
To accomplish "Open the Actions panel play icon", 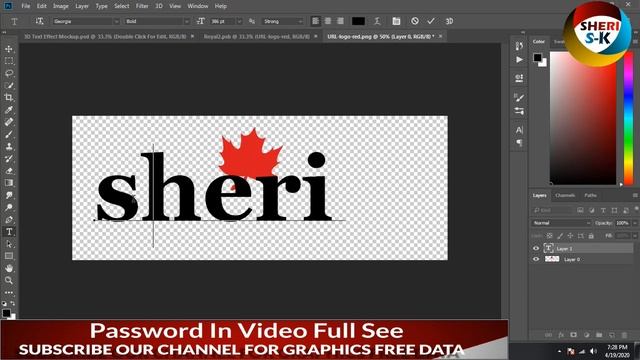I will (x=519, y=60).
